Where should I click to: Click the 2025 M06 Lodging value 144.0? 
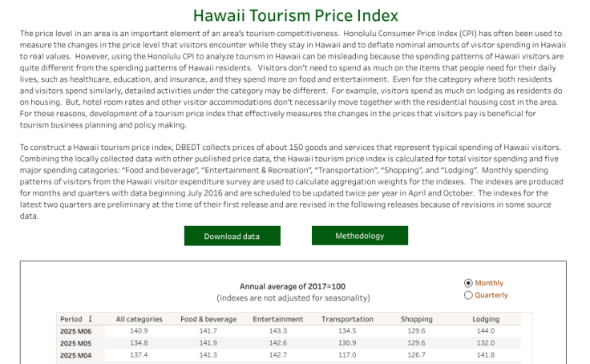point(486,331)
